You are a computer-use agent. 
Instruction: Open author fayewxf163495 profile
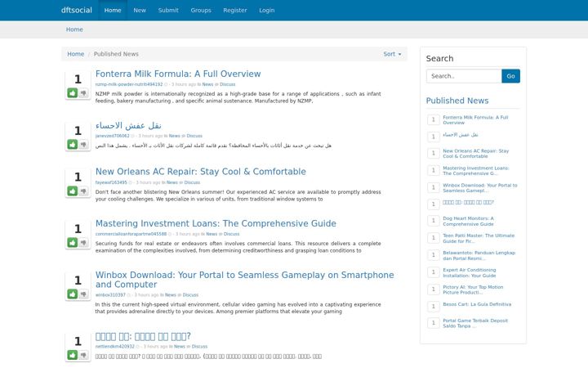point(111,182)
